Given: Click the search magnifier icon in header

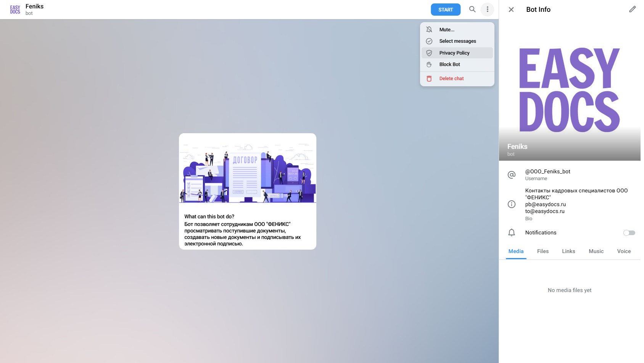Looking at the screenshot, I should pos(472,10).
